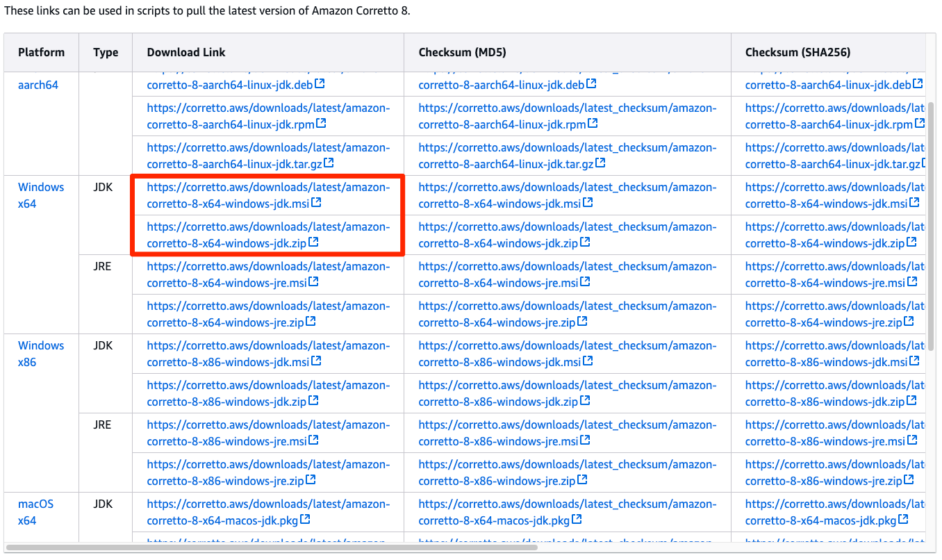The image size is (942, 560).
Task: Click the intro sentence about Amazon Corretto 8
Action: 207,12
